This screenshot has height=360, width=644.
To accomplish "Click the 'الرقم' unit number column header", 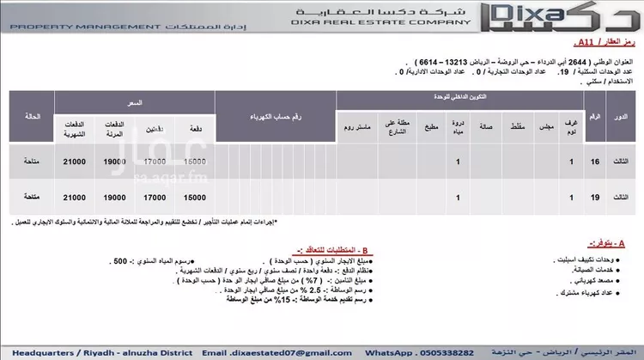I will click(595, 117).
